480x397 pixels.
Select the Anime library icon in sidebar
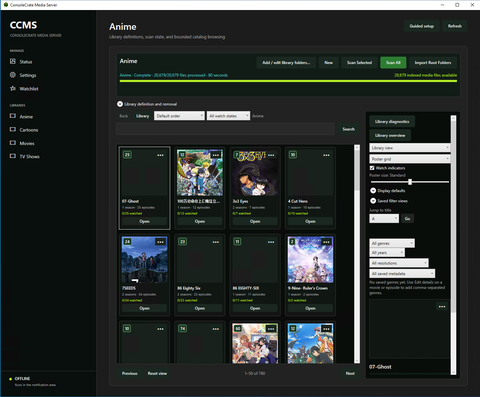tap(13, 116)
